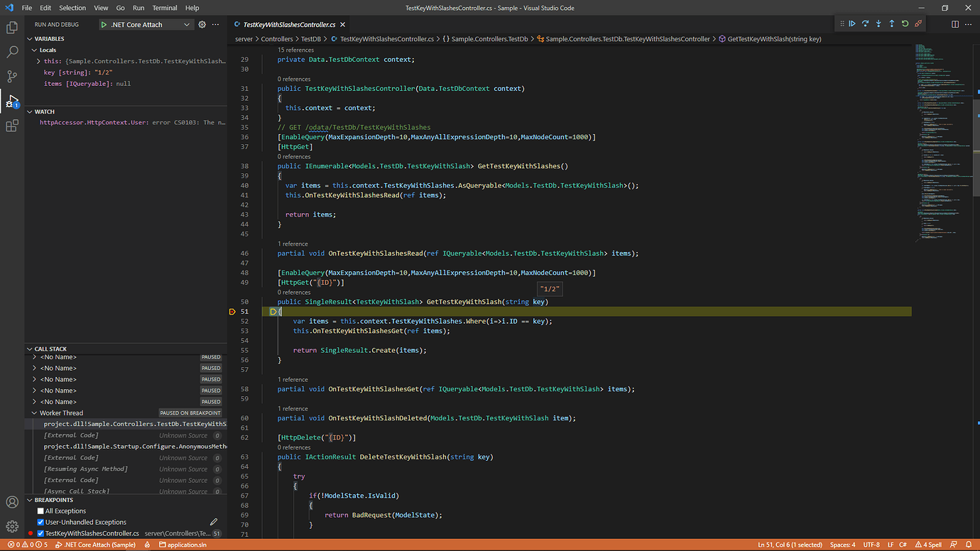Click the Continue debug icon

pyautogui.click(x=852, y=23)
